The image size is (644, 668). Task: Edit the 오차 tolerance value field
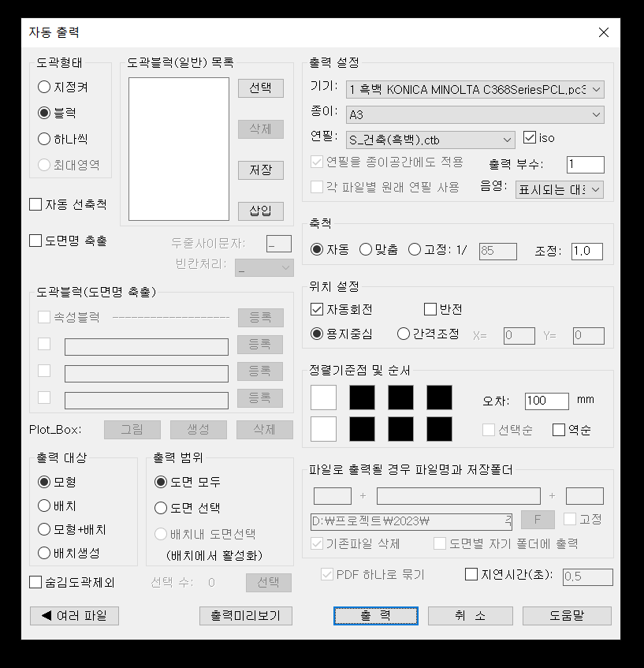point(546,401)
